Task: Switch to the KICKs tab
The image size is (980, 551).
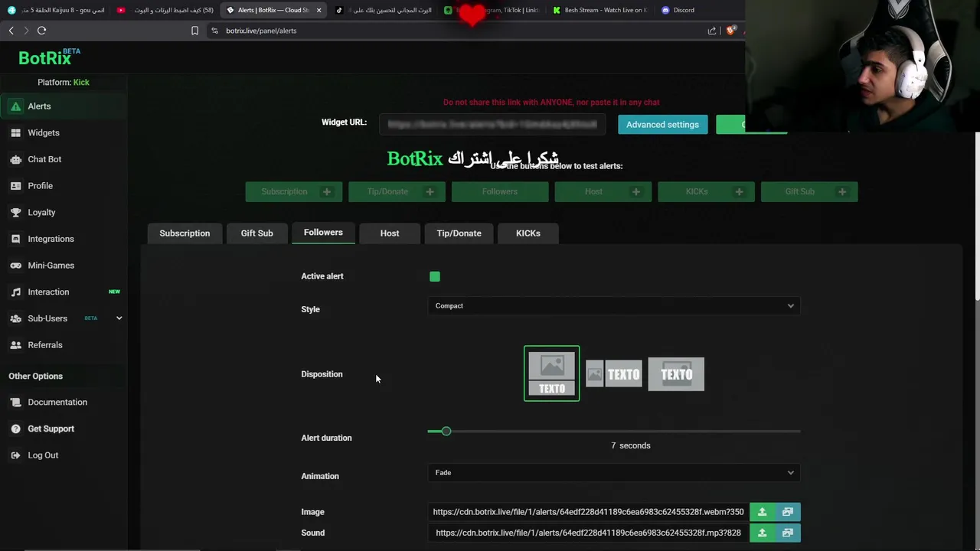Action: [528, 233]
